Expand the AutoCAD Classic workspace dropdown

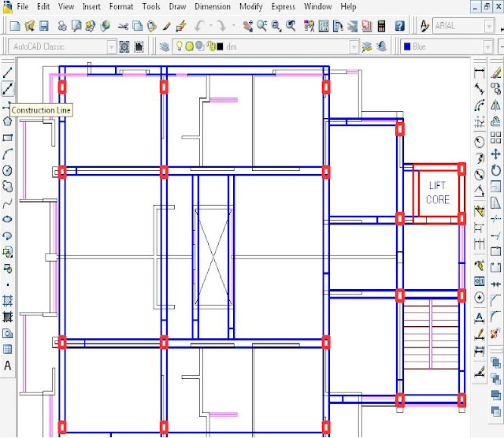111,47
